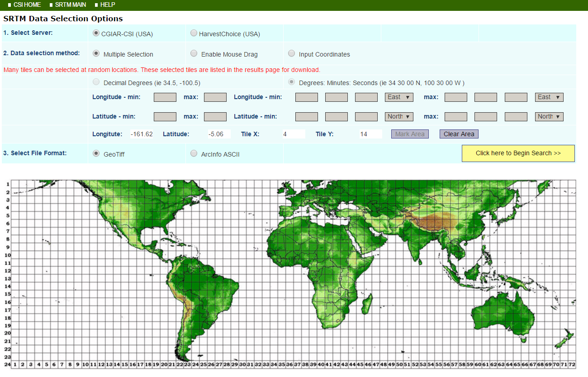Click the red 'Many tiles can be selected' notice

click(162, 70)
